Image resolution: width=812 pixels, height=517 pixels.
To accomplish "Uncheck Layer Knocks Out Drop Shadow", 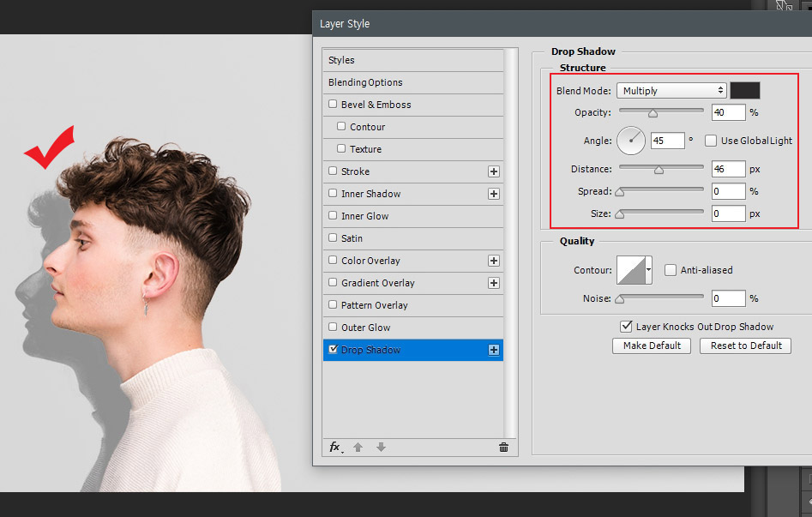I will 626,327.
